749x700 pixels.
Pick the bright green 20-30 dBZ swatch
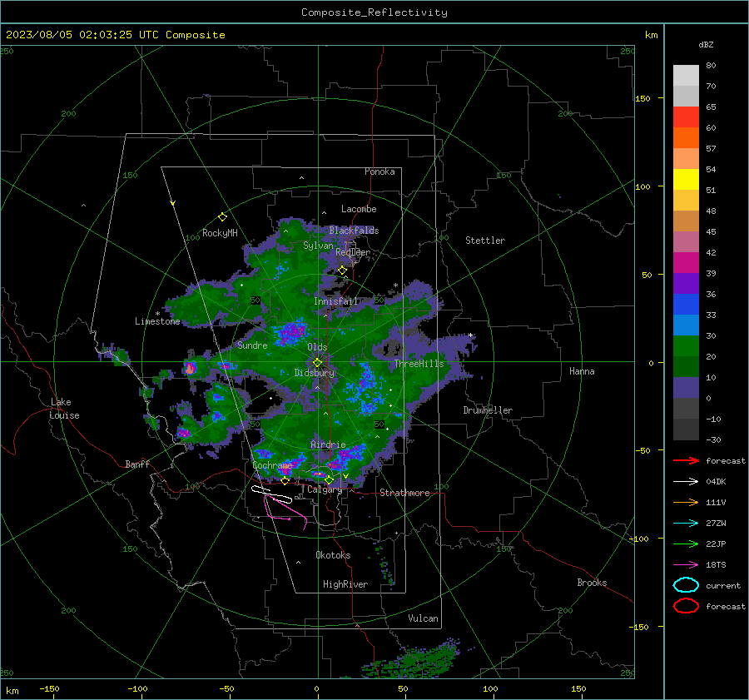coord(686,345)
